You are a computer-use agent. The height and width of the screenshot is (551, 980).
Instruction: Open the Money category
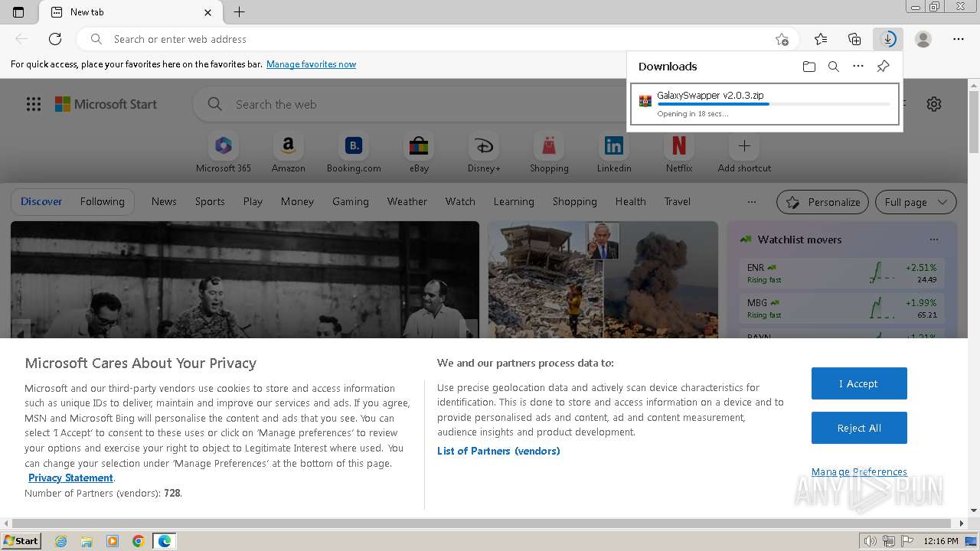click(x=297, y=201)
